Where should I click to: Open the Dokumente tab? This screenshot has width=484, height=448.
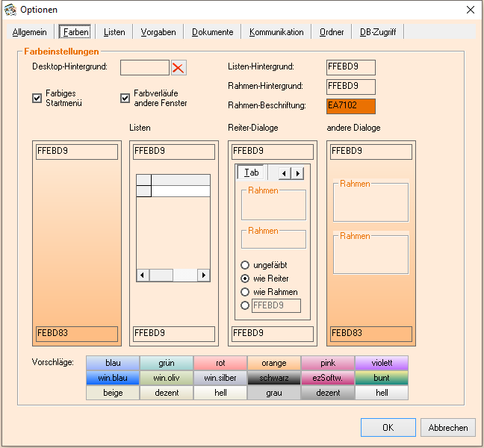click(x=212, y=32)
